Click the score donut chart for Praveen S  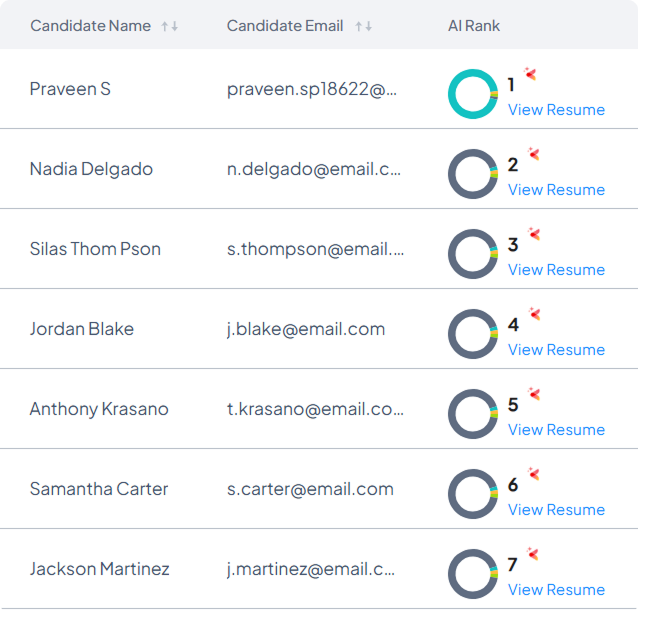(x=473, y=94)
